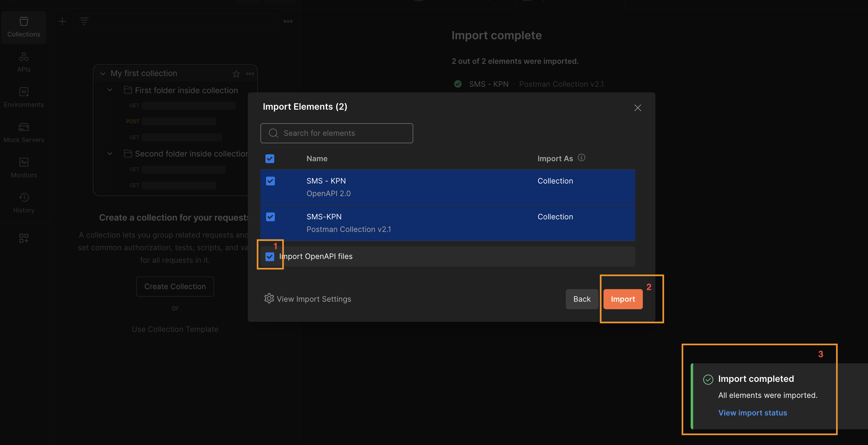Click the 'Import complete' heading
868x445 pixels.
(496, 36)
